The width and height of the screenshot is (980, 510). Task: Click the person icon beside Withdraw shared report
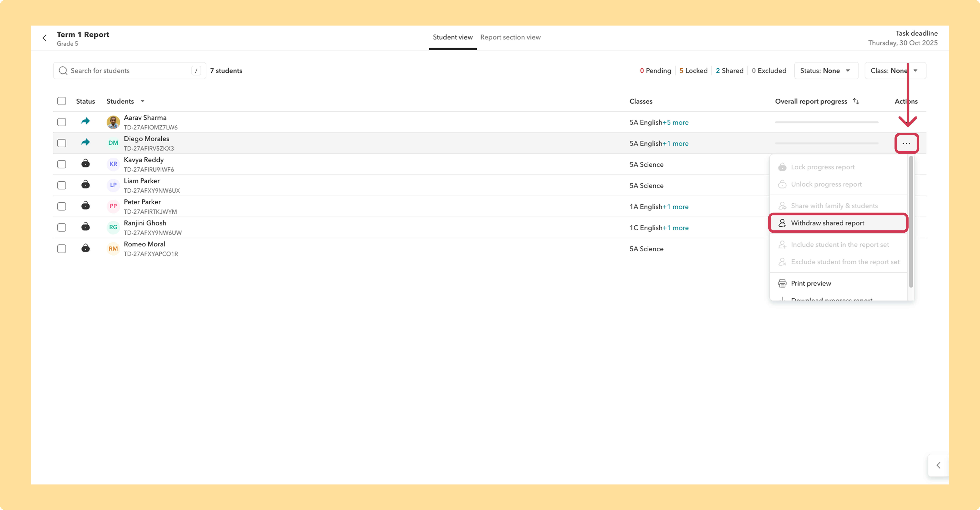tap(782, 223)
